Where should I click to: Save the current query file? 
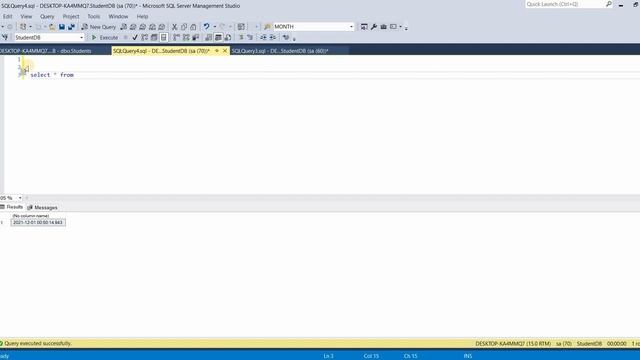point(62,27)
